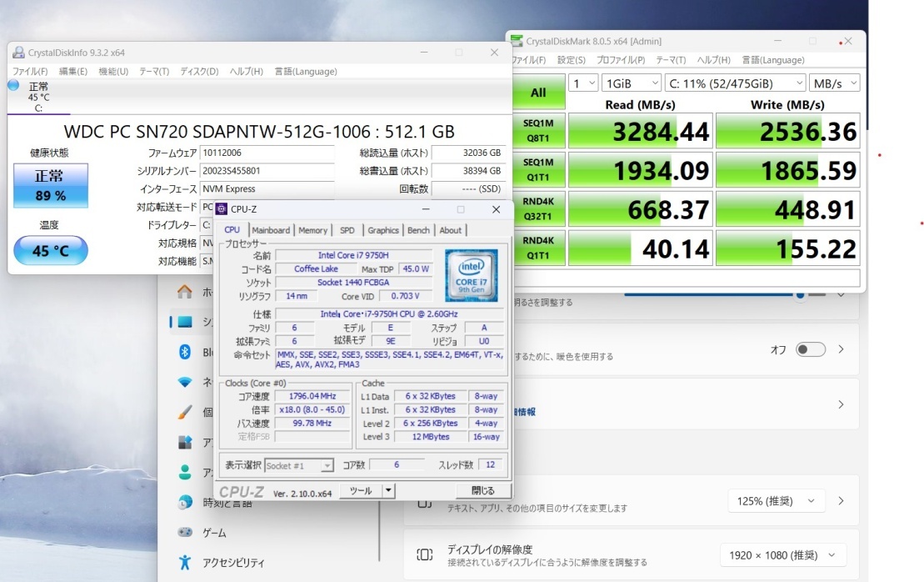Start the SEQ1M Q1T1 test

[x=538, y=170]
